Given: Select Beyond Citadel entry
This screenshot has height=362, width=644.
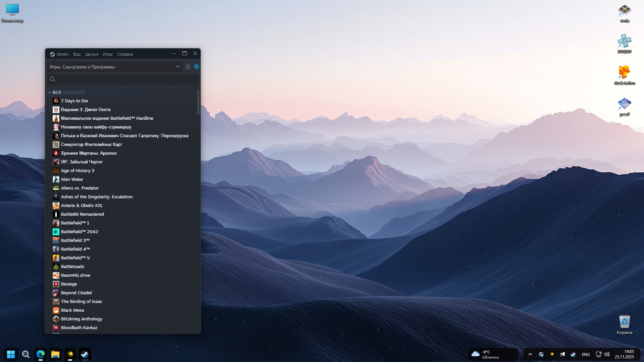Looking at the screenshot, I should tap(123, 293).
